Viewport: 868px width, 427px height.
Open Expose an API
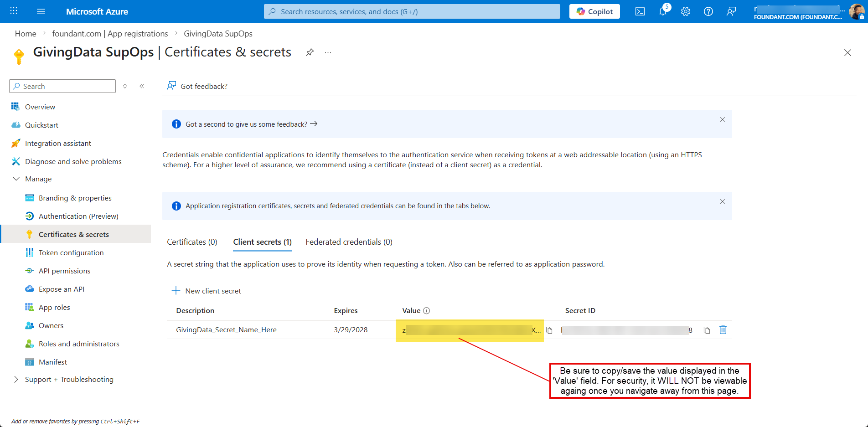click(62, 289)
